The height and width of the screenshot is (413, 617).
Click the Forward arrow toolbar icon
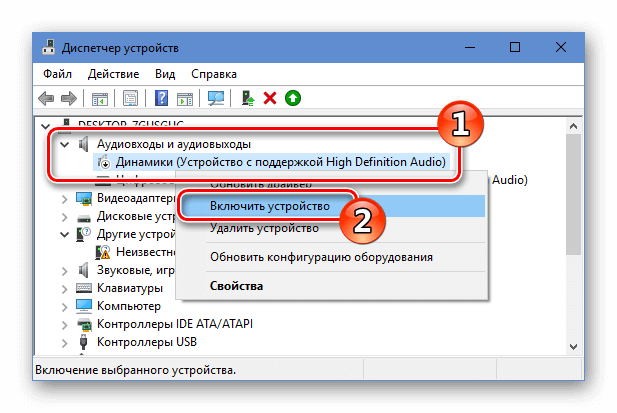coord(69,98)
